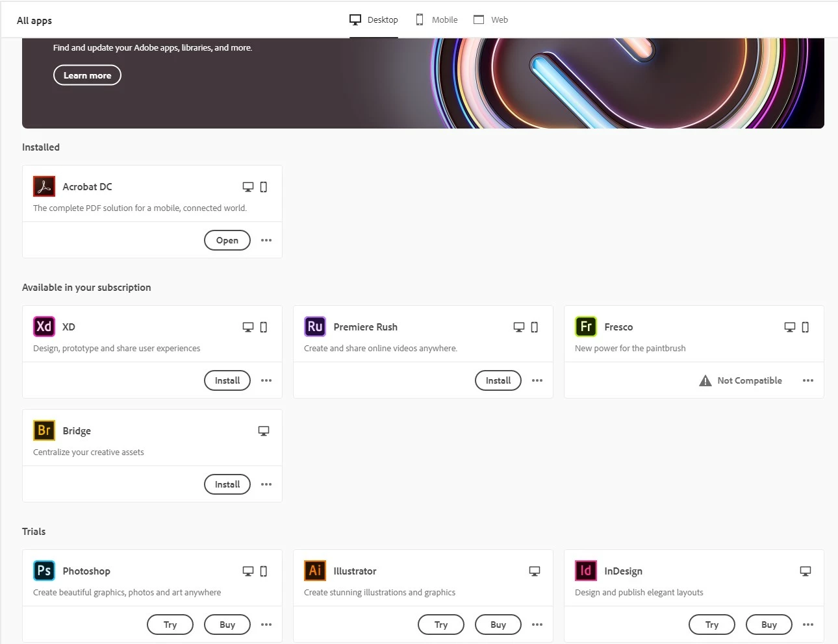Buy InDesign
This screenshot has height=644, width=838.
tap(769, 625)
